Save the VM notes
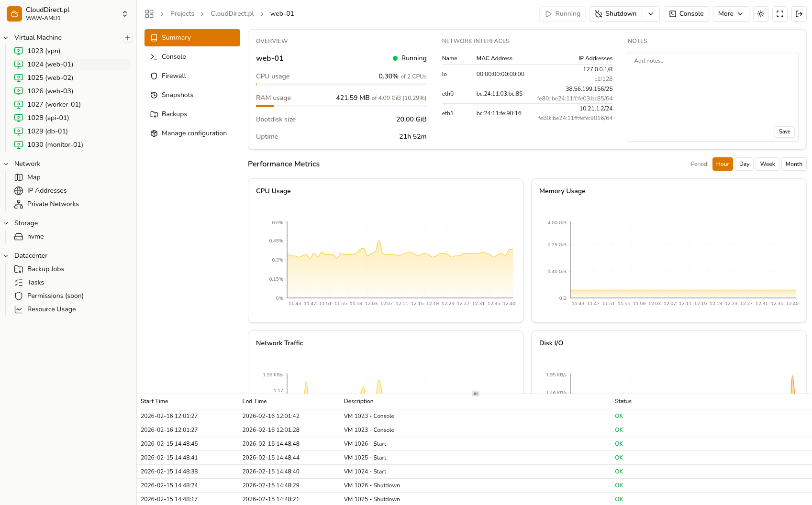The image size is (812, 505). click(784, 132)
